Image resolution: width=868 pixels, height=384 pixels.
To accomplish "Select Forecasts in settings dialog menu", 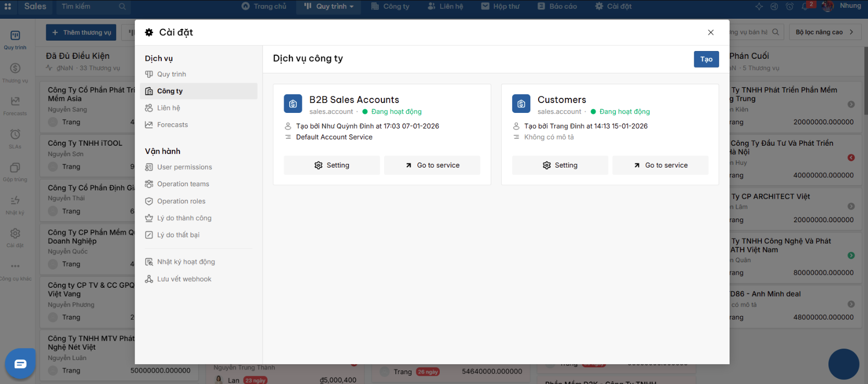I will (199, 125).
